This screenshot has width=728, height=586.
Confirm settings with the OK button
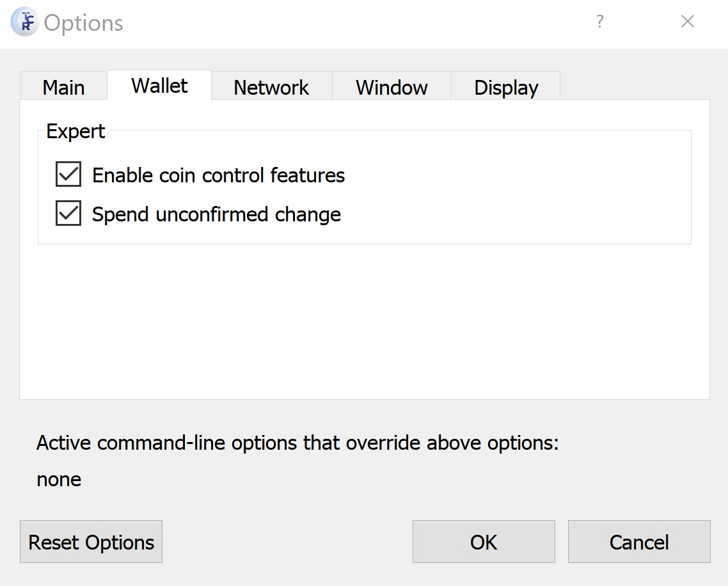tap(484, 541)
